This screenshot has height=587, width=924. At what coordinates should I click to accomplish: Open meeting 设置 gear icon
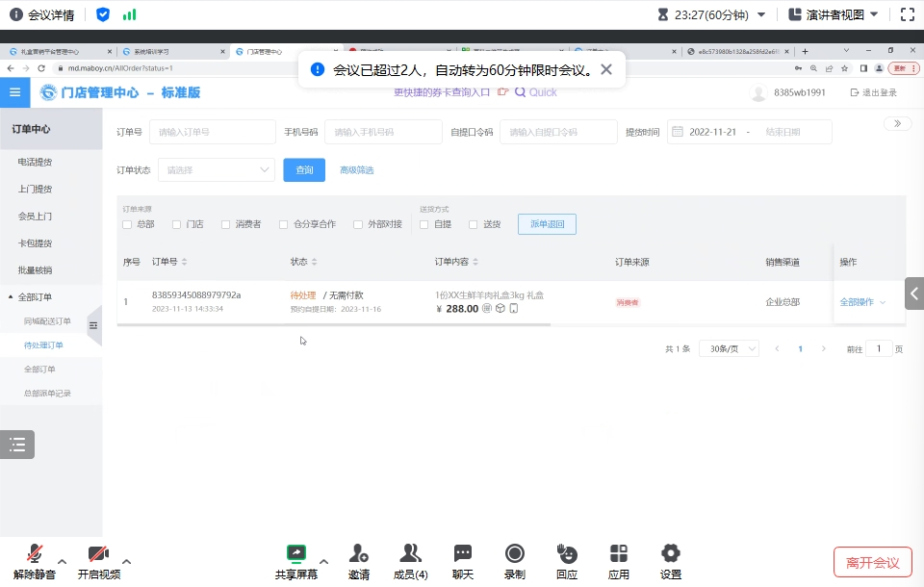[x=671, y=554]
